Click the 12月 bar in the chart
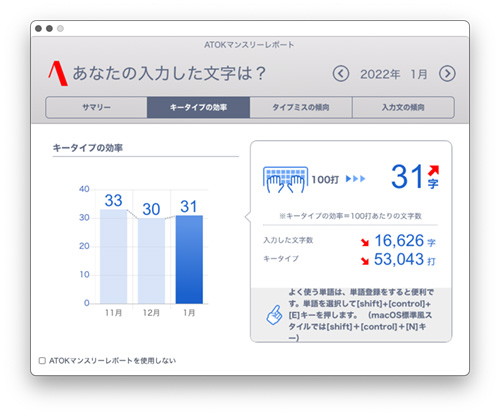The height and width of the screenshot is (416, 500). click(151, 261)
